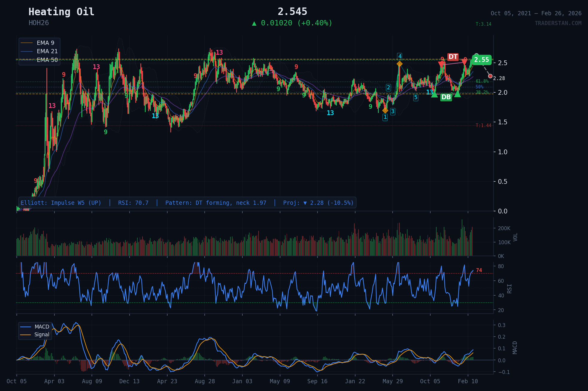Image resolution: width=588 pixels, height=391 pixels.
Task: Expand the wave 2 label on the chart
Action: 388,87
